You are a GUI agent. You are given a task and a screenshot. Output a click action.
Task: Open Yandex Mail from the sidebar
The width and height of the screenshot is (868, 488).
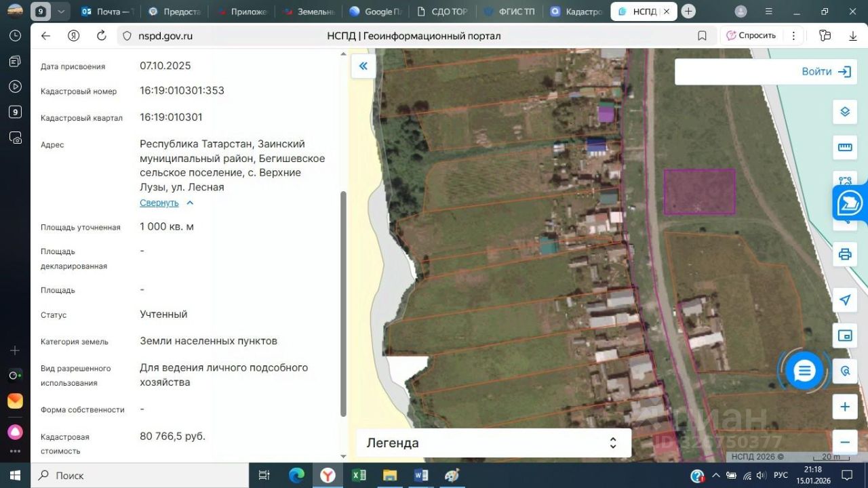(x=15, y=401)
